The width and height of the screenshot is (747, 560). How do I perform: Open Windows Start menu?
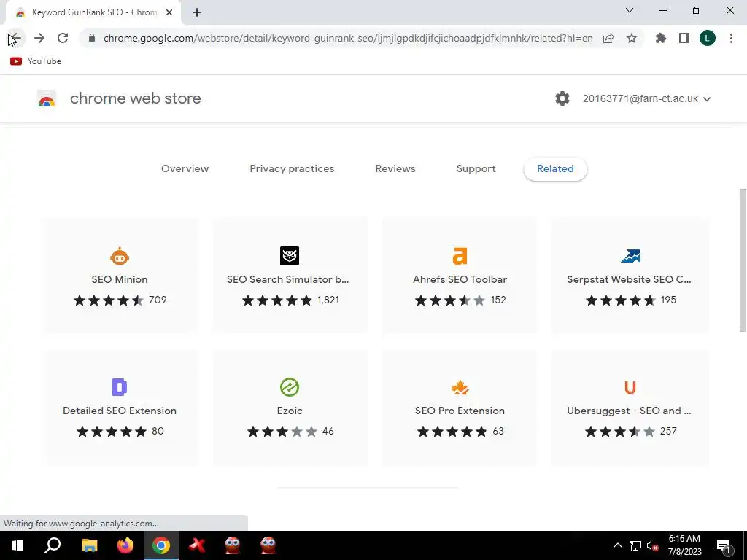click(18, 545)
